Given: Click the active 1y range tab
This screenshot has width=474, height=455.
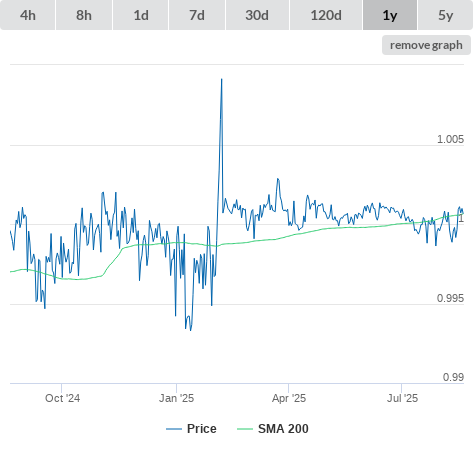Looking at the screenshot, I should pyautogui.click(x=390, y=15).
